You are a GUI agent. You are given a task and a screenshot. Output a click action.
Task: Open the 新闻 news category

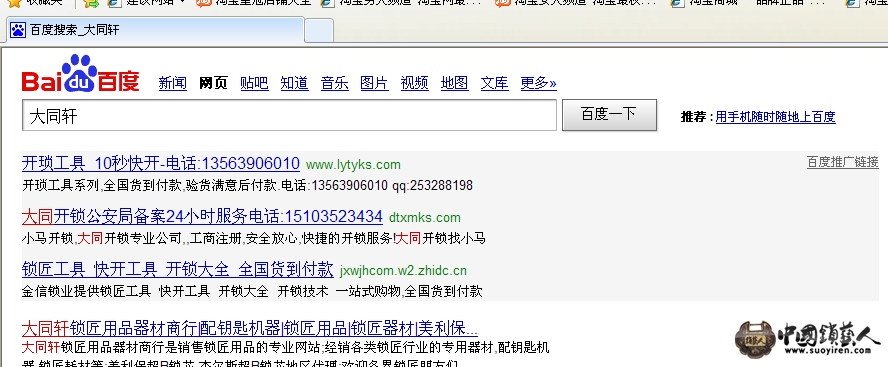[x=173, y=83]
